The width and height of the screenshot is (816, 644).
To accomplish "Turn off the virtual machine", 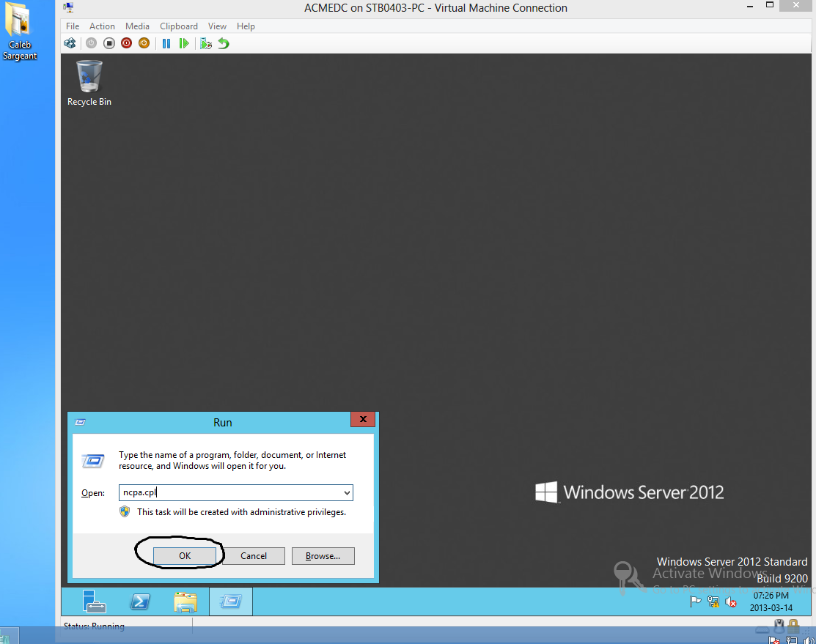I will 109,43.
